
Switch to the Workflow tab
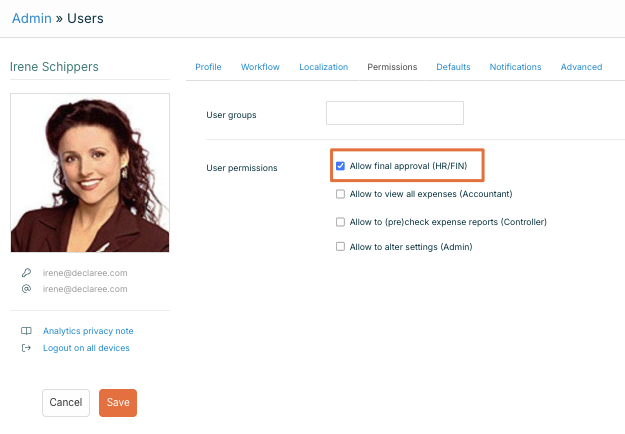(x=260, y=67)
